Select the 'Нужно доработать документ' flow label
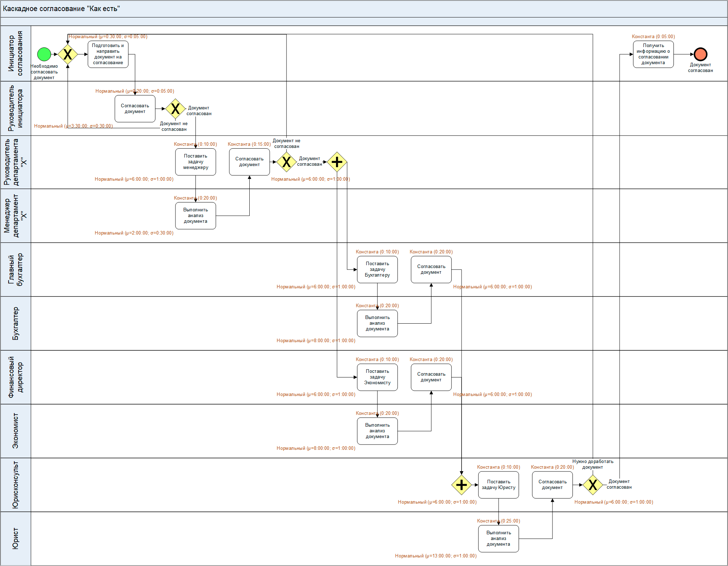This screenshot has height=566, width=728. (x=592, y=464)
